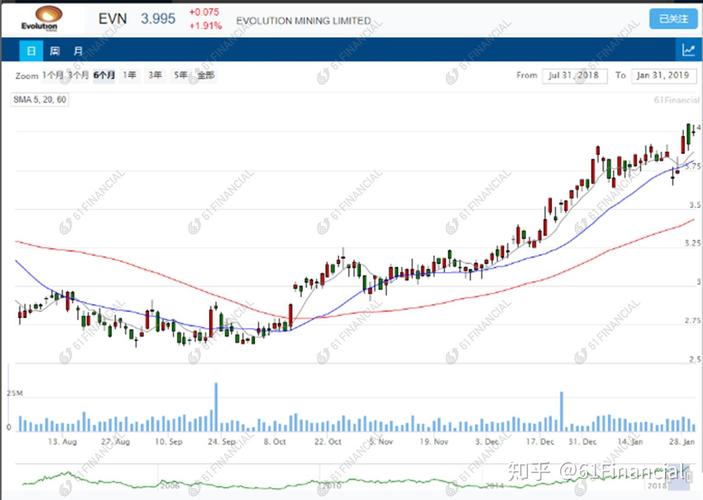Click the 2006 label in navigator timeline

170,486
